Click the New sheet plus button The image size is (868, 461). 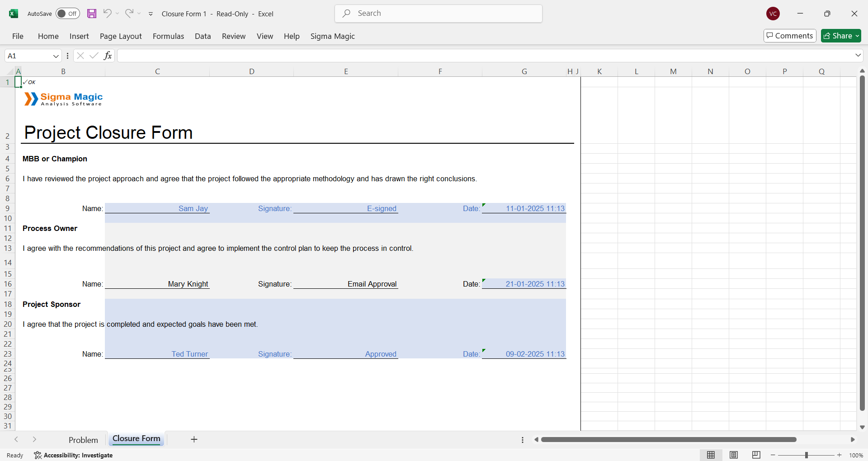click(194, 439)
